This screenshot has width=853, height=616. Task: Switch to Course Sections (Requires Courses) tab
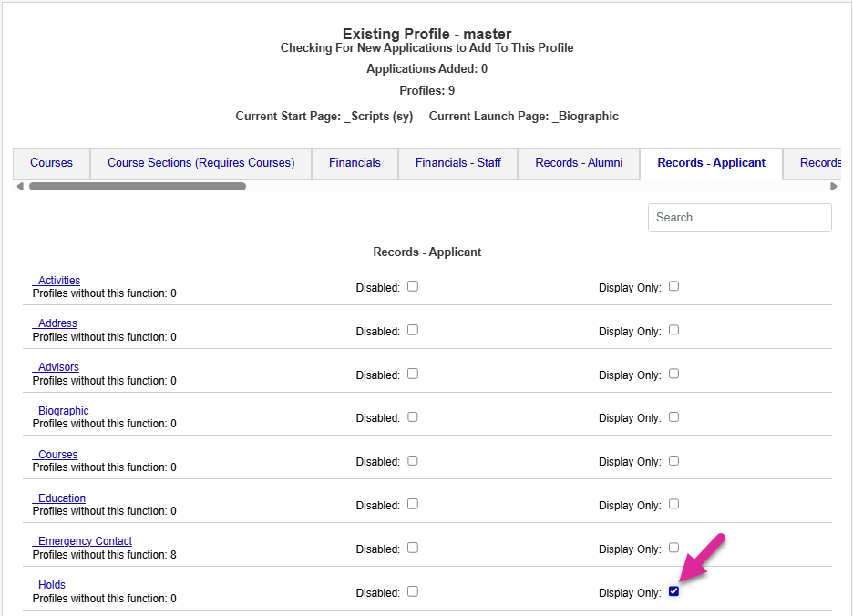(200, 163)
